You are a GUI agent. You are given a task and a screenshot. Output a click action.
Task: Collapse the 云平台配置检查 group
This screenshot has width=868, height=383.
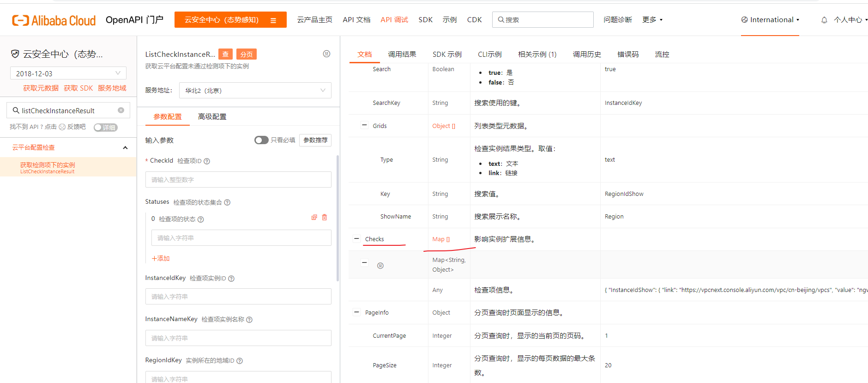tap(125, 148)
